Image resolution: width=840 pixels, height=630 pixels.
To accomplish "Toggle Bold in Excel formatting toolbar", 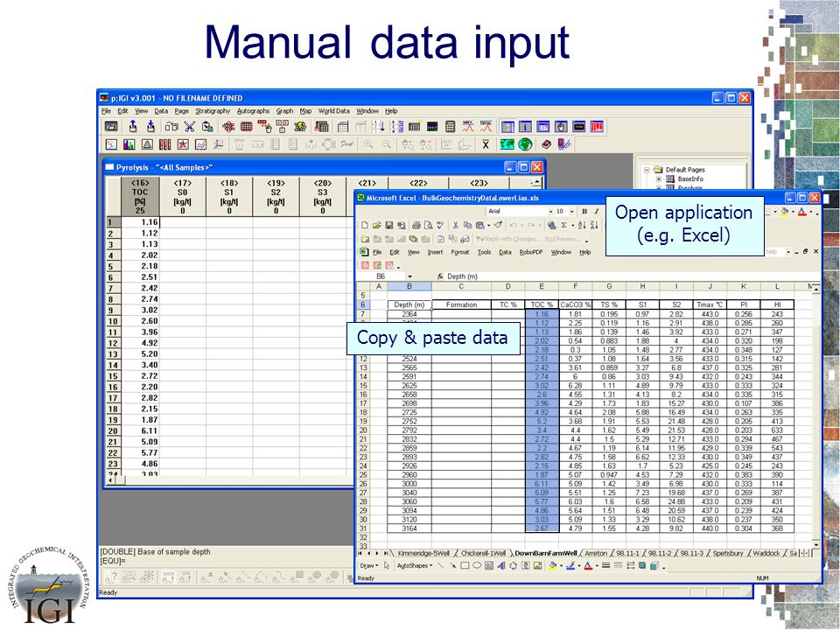I will point(584,212).
